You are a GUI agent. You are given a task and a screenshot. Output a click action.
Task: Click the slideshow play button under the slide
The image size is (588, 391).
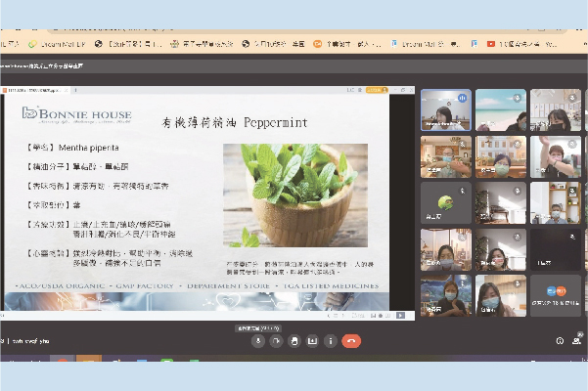coord(400,316)
